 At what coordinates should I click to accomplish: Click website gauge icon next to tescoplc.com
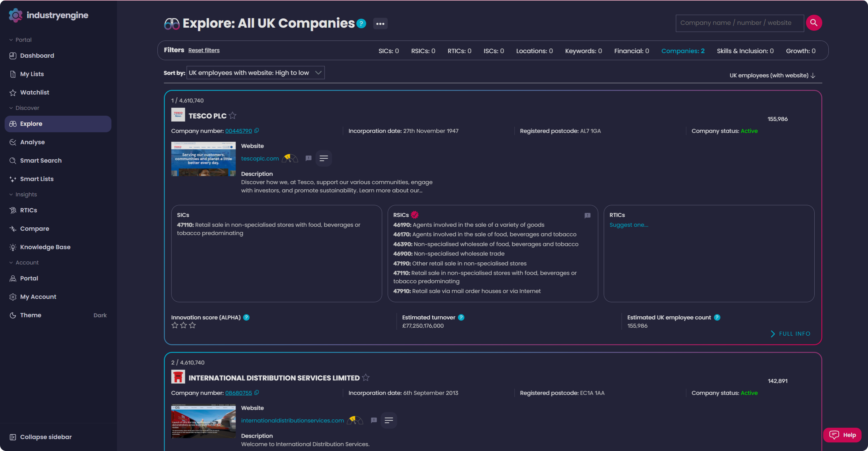pyautogui.click(x=290, y=158)
